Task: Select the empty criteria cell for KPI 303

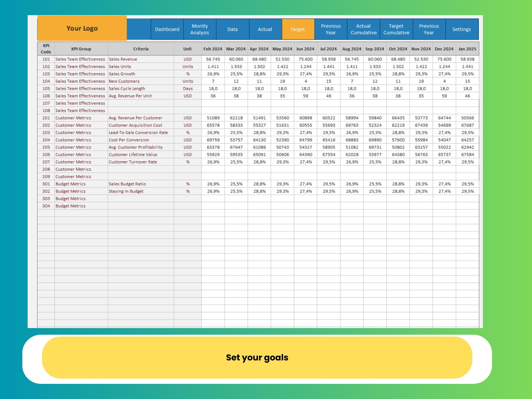Action: tap(141, 199)
